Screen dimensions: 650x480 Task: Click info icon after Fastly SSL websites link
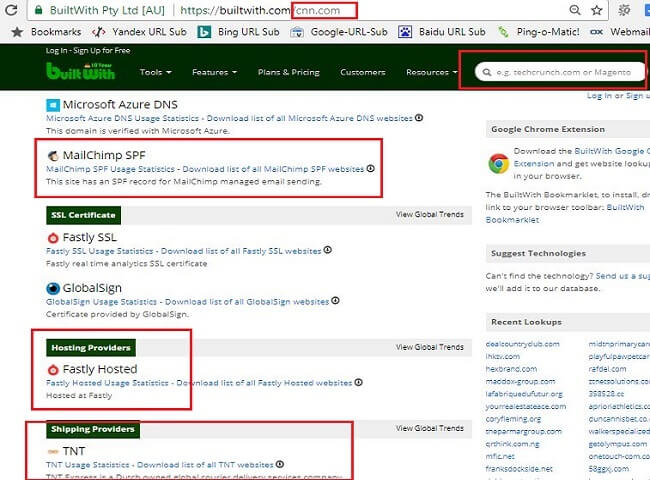[x=327, y=250]
